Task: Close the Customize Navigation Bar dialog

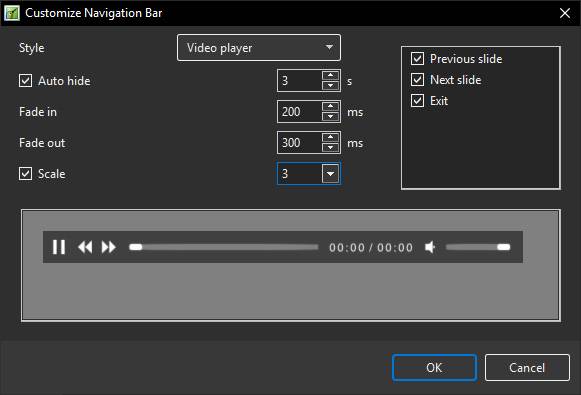Action: click(565, 13)
